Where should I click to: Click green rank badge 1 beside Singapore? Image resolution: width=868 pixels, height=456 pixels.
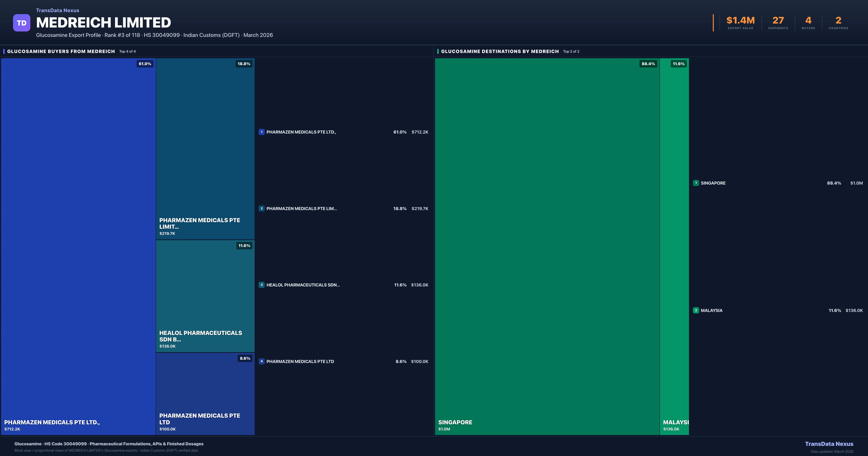click(x=696, y=183)
